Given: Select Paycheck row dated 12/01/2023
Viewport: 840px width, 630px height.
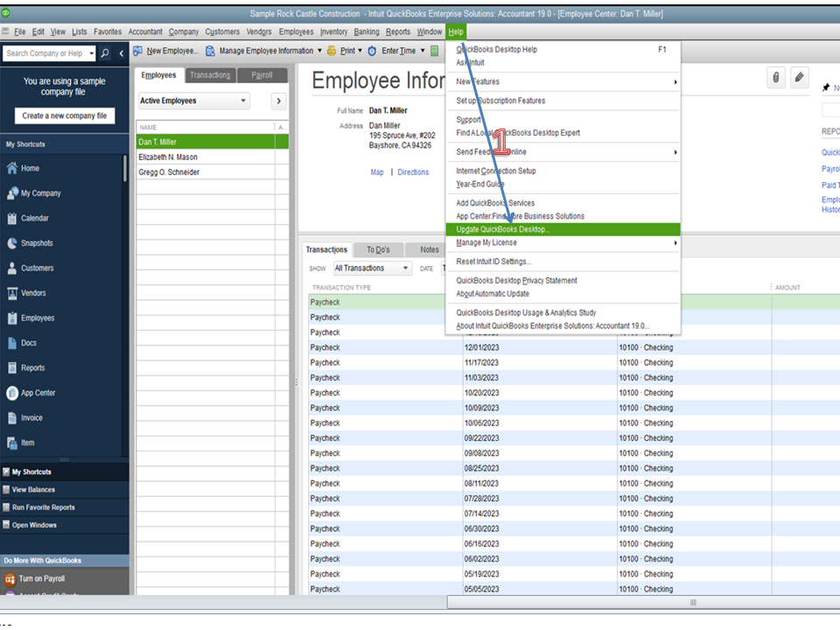Looking at the screenshot, I should pyautogui.click(x=573, y=347).
